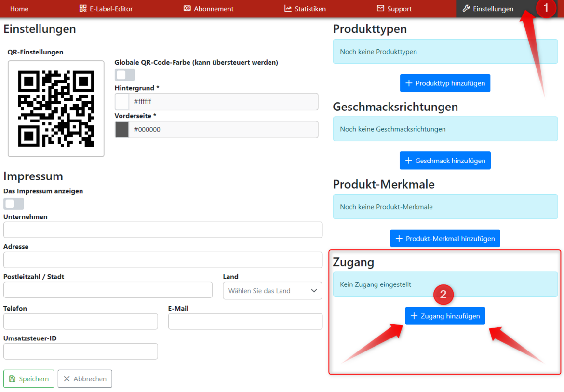The width and height of the screenshot is (564, 392).
Task: Toggle the global QR-Code-Farbe switch
Action: pyautogui.click(x=125, y=75)
